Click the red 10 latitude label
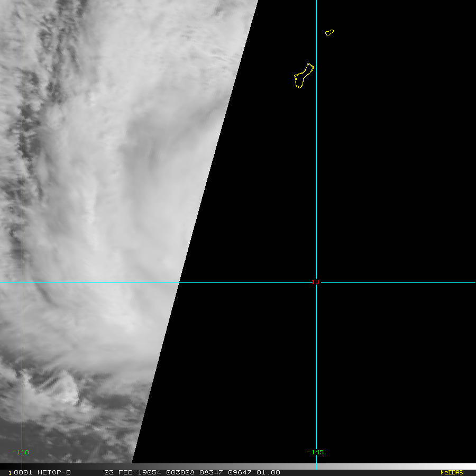This screenshot has width=476, height=476. 315,282
